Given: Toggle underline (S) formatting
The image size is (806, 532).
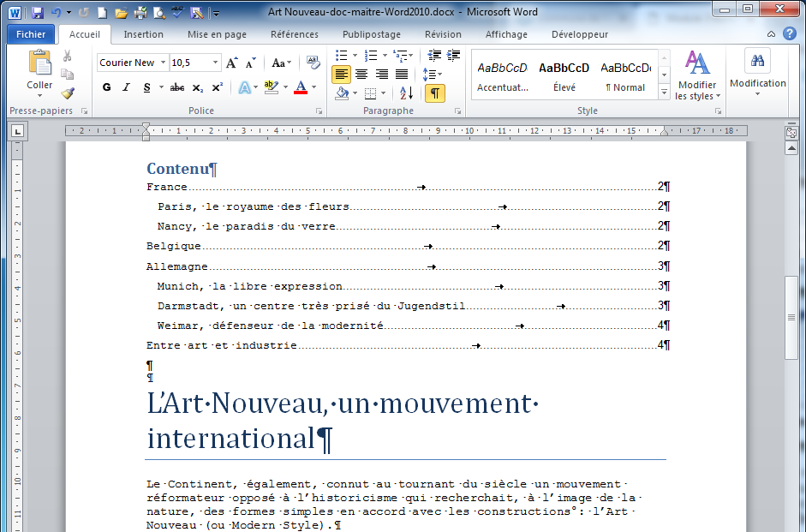Looking at the screenshot, I should pyautogui.click(x=147, y=87).
